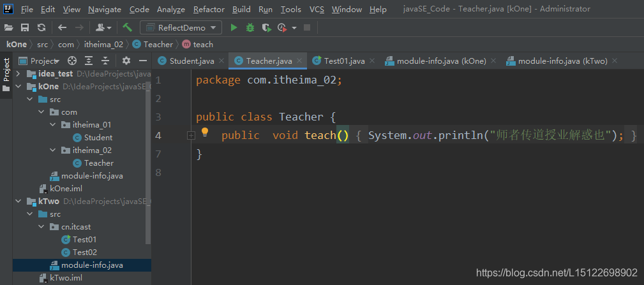Viewport: 644px width, 285px height.
Task: Close the module-info.java (kTwo) tab
Action: (615, 61)
